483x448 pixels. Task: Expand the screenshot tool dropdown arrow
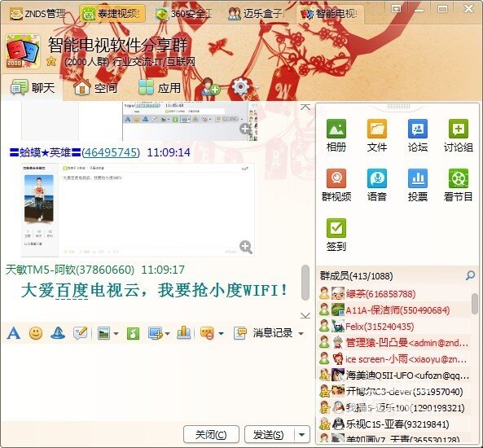[x=167, y=334]
